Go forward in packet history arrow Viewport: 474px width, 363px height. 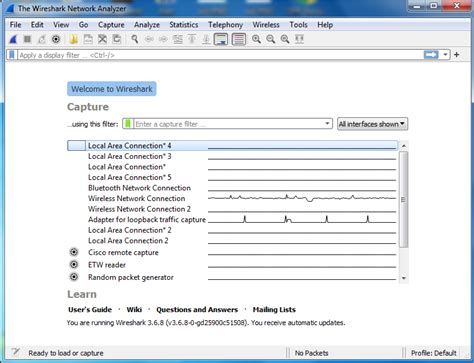click(x=163, y=39)
